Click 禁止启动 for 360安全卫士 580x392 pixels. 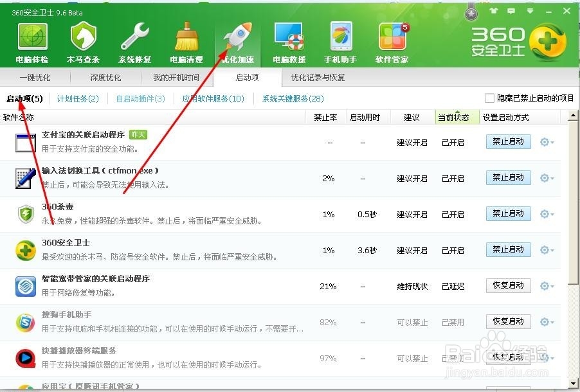pyautogui.click(x=508, y=249)
